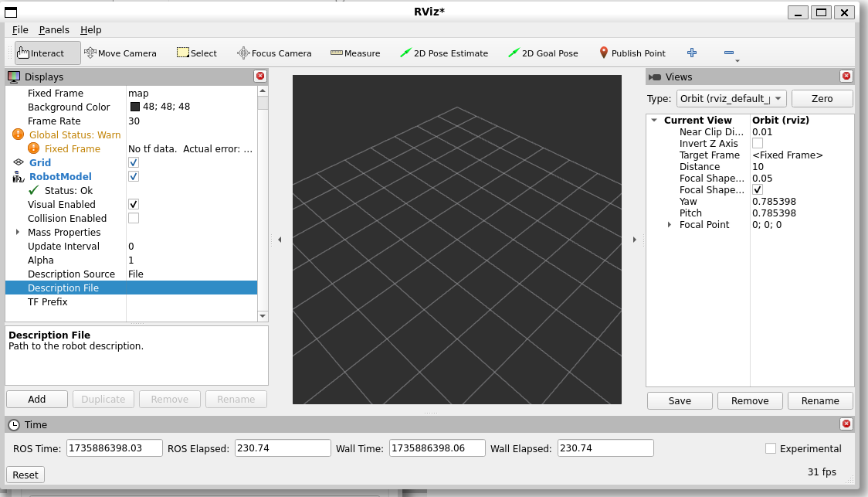Click the Wall Elapsed field
The height and width of the screenshot is (497, 868).
point(605,448)
